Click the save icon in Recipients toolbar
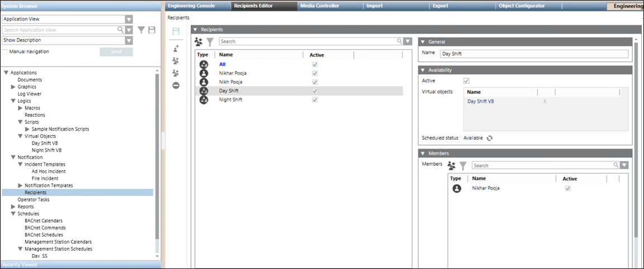The height and width of the screenshot is (269, 644). point(176,32)
